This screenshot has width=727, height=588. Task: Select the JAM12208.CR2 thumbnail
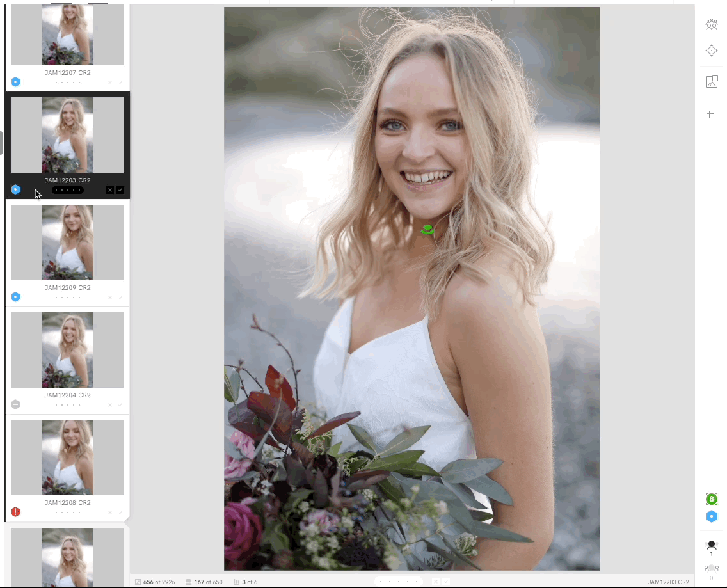68,457
